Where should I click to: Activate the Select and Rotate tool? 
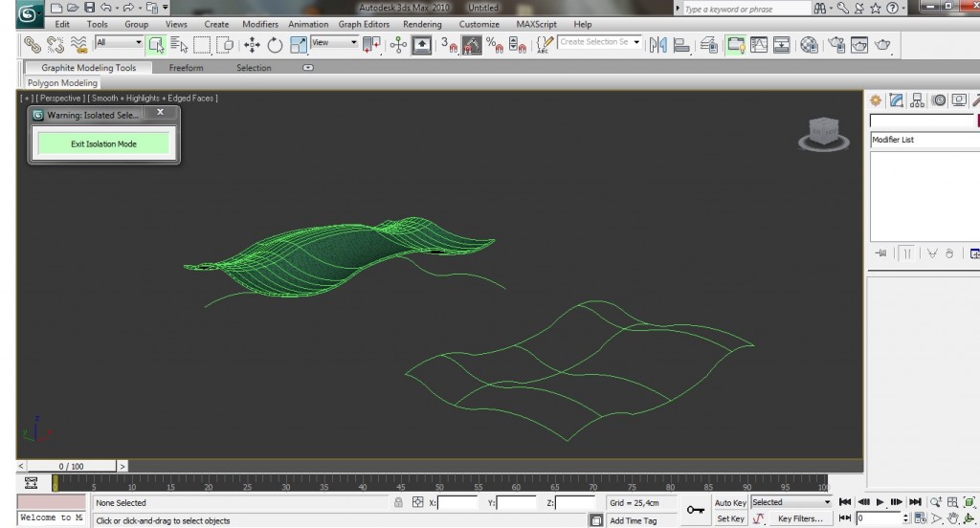(x=275, y=45)
